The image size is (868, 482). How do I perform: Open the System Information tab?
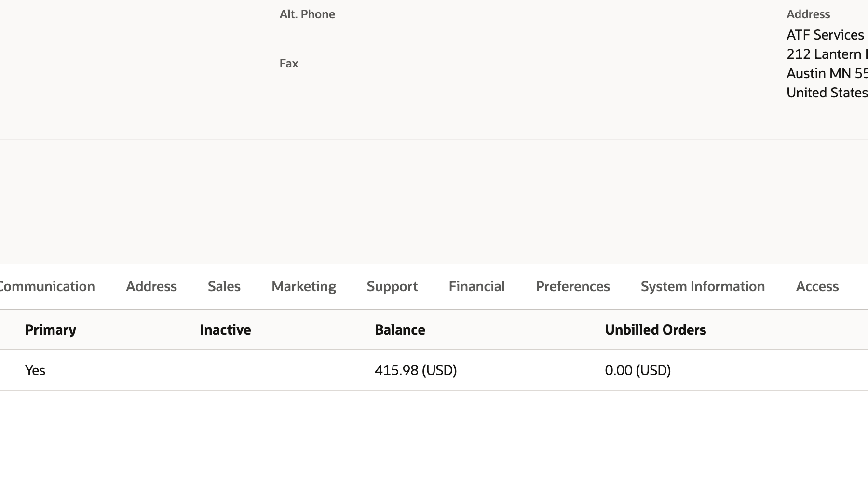(x=703, y=286)
